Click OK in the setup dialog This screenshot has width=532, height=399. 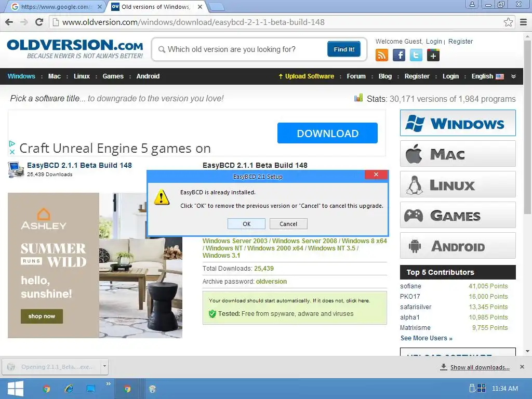[247, 224]
